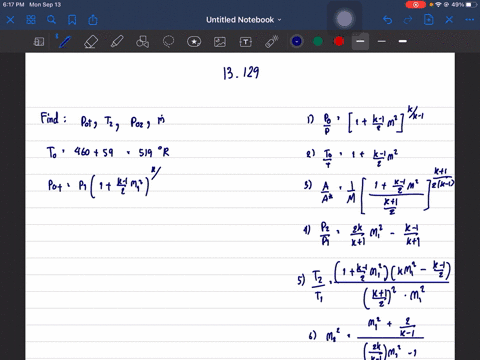Select the Highlighter tool

click(x=117, y=42)
